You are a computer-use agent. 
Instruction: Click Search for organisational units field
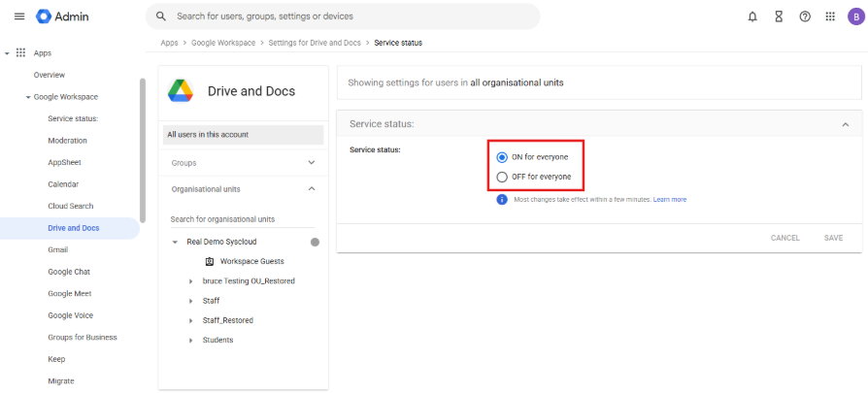(243, 219)
